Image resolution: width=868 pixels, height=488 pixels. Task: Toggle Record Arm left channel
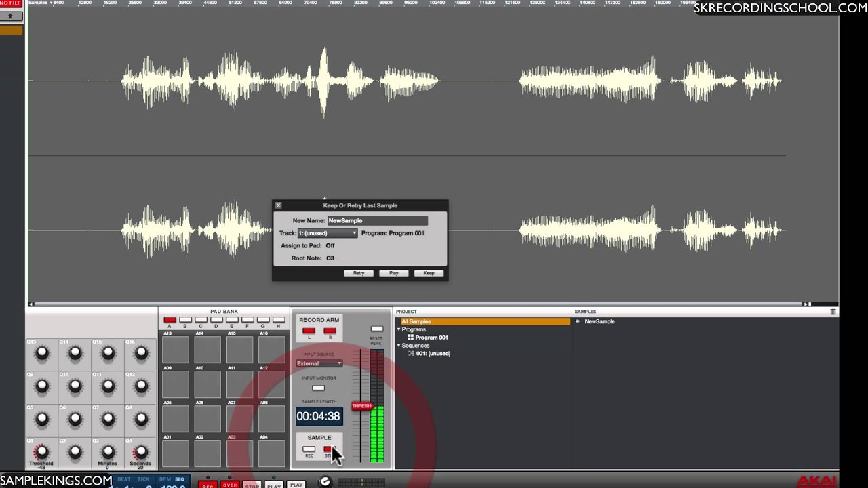coord(309,331)
